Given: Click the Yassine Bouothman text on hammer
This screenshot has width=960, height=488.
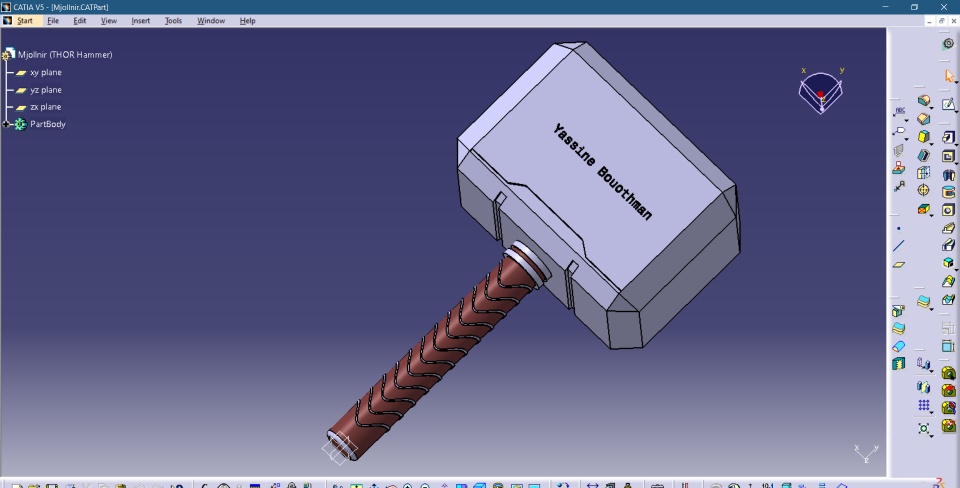Looking at the screenshot, I should point(602,171).
